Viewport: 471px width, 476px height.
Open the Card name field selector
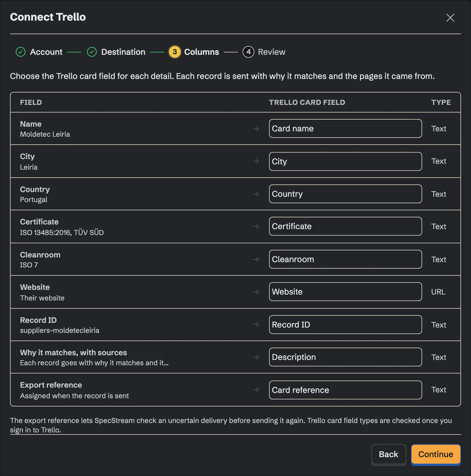point(345,128)
